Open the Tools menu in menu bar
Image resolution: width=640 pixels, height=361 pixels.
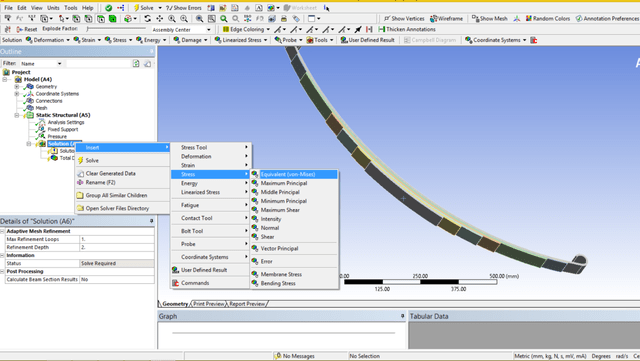[71, 8]
